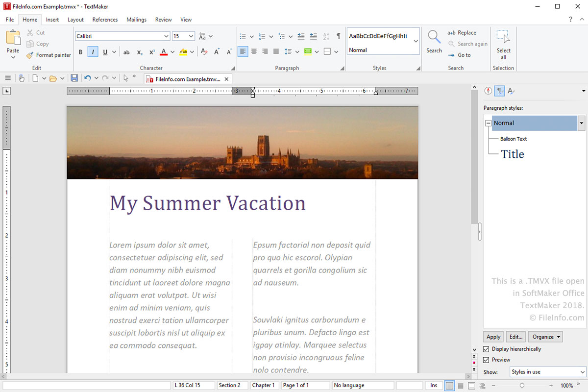Viewport: 588px width, 392px height.
Task: Open the line spacing dropdown arrow
Action: tap(298, 51)
